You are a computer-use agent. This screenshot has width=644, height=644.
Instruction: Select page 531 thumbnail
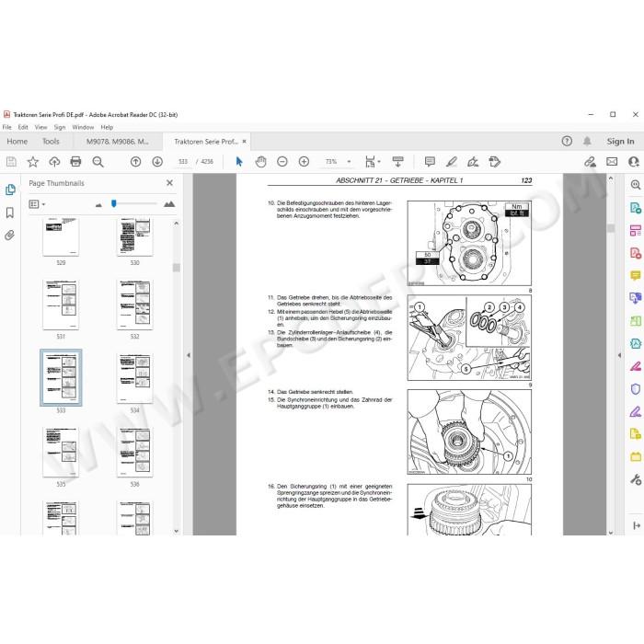click(61, 305)
